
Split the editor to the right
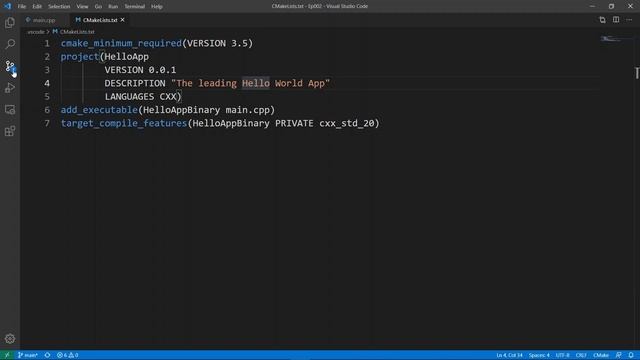(616, 20)
